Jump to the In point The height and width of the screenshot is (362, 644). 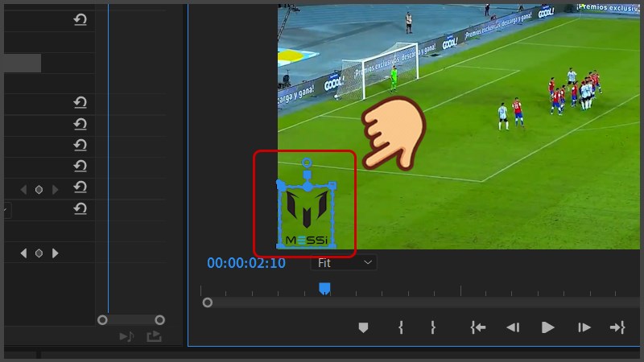pos(478,327)
